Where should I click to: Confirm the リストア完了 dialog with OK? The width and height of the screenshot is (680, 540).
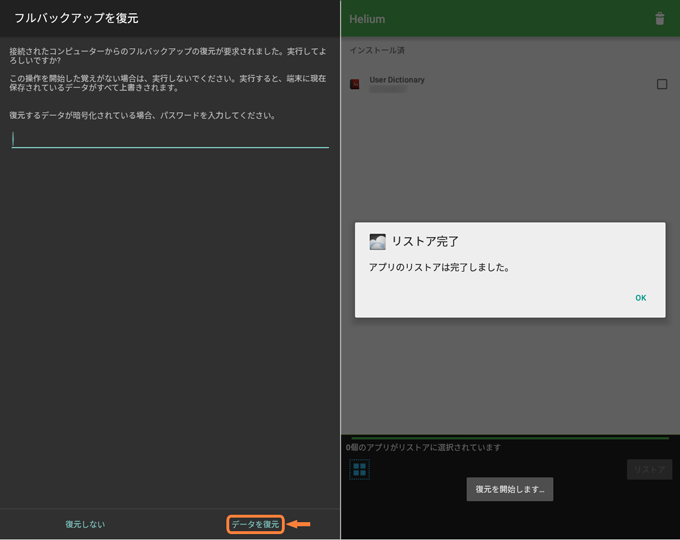pos(641,298)
